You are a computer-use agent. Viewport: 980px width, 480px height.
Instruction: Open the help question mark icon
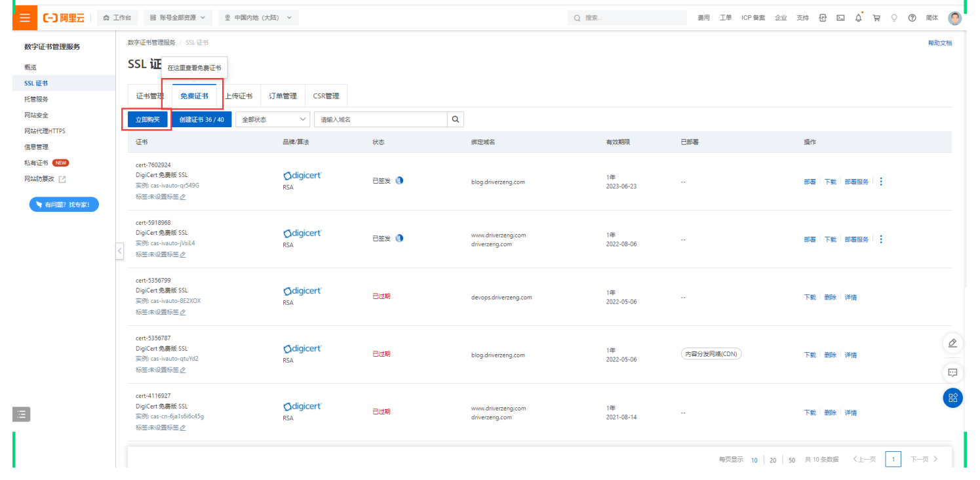click(912, 18)
